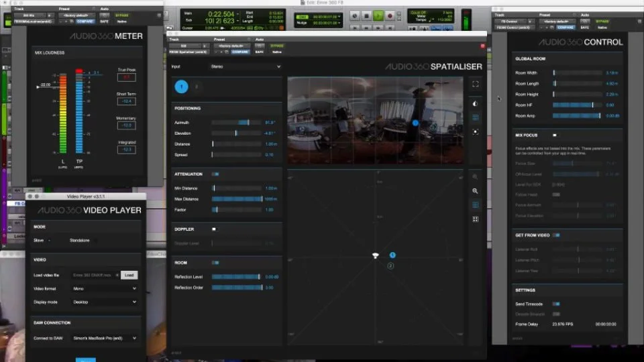The image size is (644, 362).
Task: Toggle grid icon beside the top-down view
Action: tap(475, 205)
